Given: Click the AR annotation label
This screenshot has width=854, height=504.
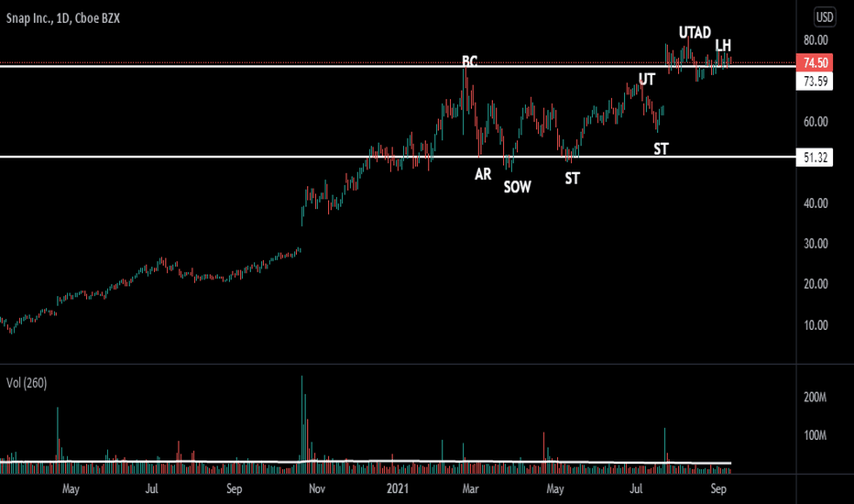Looking at the screenshot, I should click(x=483, y=174).
